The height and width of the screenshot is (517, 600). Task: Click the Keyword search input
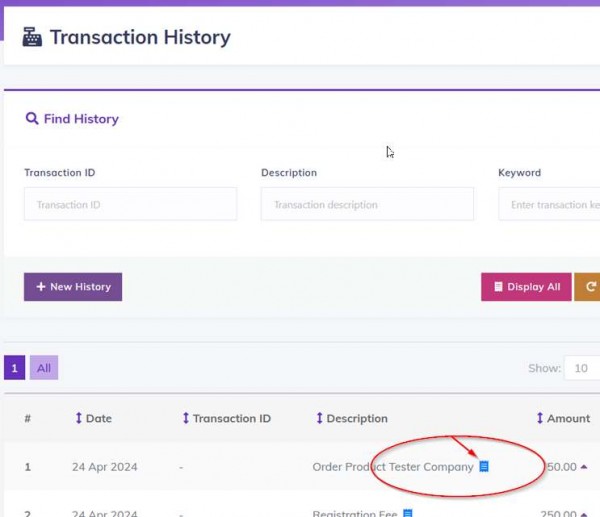click(x=549, y=204)
